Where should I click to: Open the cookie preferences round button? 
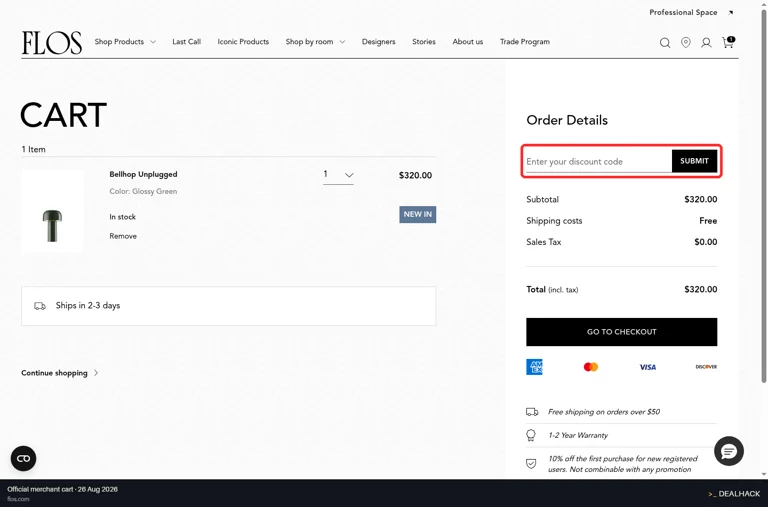[24, 459]
